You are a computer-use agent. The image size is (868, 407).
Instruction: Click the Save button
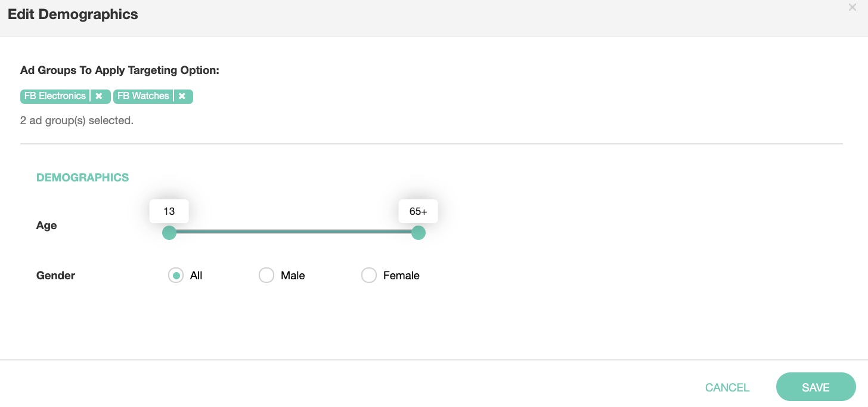(x=816, y=387)
